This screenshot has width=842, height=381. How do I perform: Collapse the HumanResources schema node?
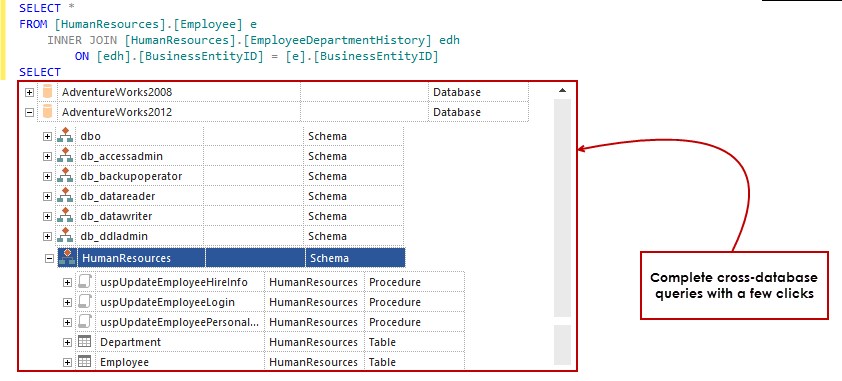pos(49,258)
